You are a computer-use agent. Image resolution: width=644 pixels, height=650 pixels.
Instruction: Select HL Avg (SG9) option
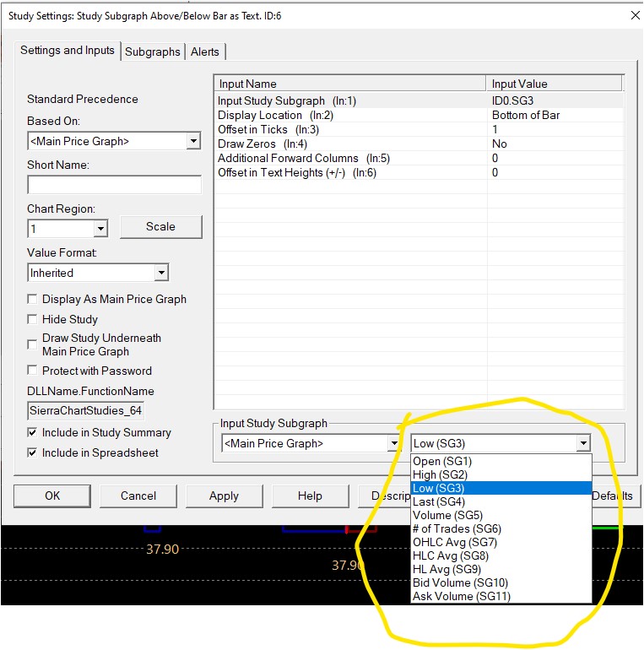[501, 569]
